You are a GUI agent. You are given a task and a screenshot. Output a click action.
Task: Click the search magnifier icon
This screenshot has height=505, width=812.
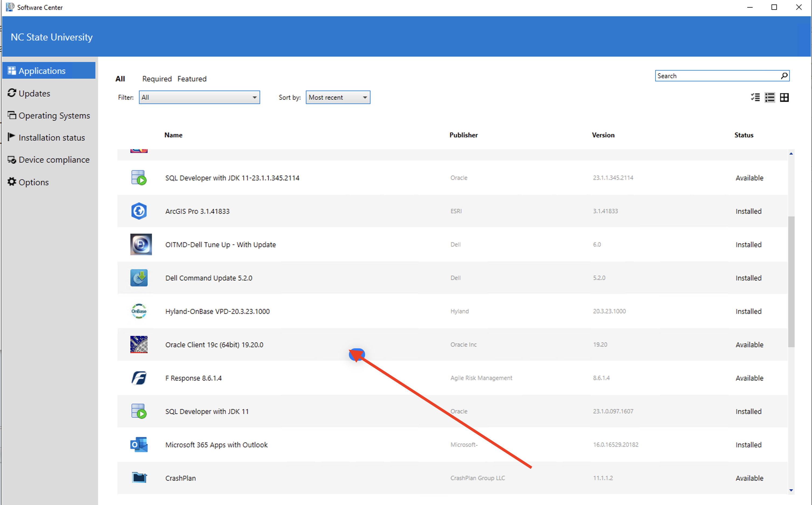pyautogui.click(x=784, y=76)
